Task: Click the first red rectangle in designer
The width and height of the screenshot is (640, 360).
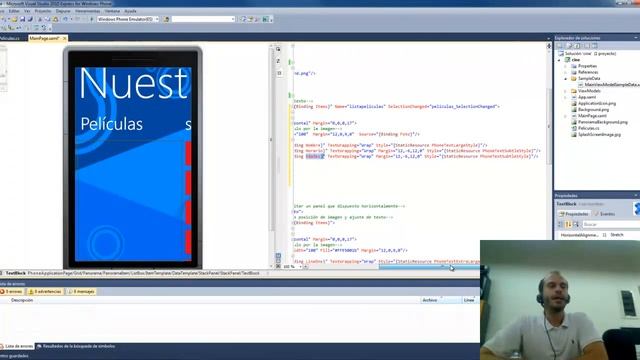Action: tap(188, 153)
